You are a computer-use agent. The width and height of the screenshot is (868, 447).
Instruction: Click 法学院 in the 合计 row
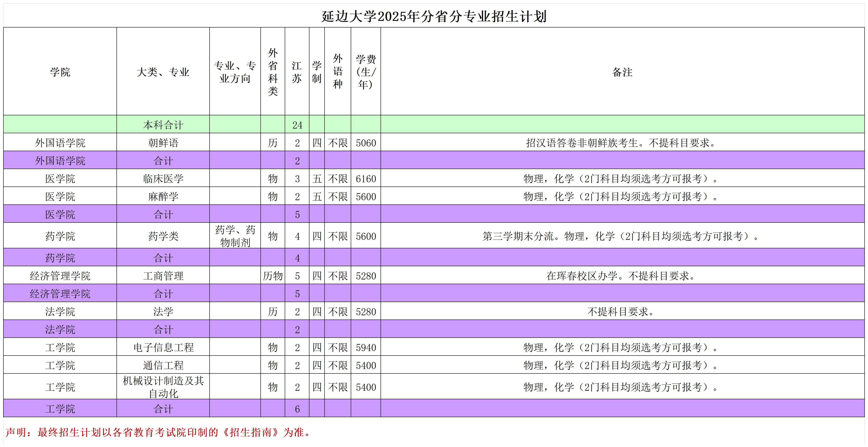click(60, 329)
